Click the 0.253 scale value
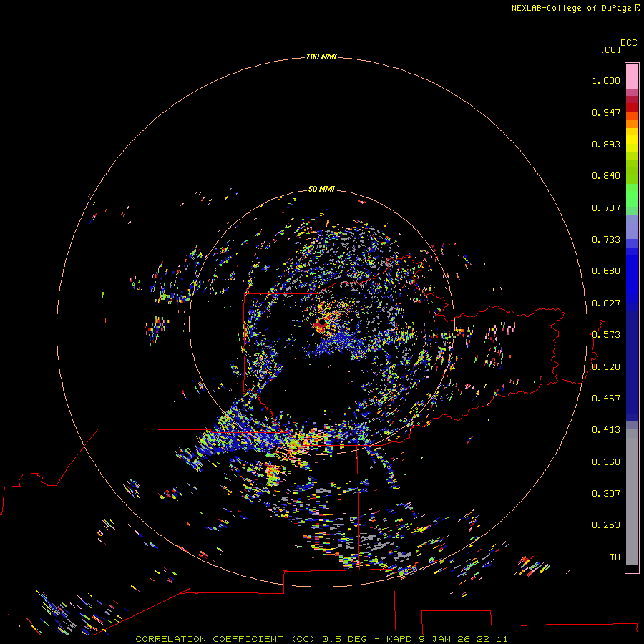 pyautogui.click(x=606, y=525)
